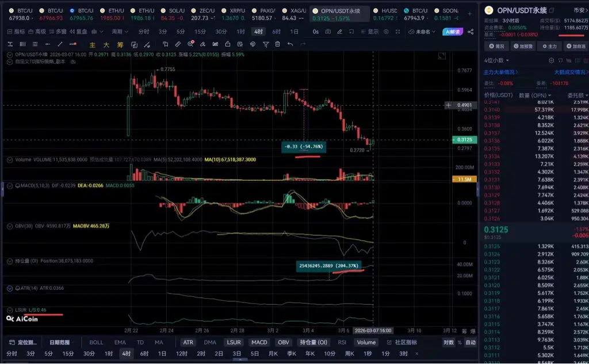Click the 主力 button in right panel
Image resolution: width=589 pixels, height=364 pixels.
(549, 46)
